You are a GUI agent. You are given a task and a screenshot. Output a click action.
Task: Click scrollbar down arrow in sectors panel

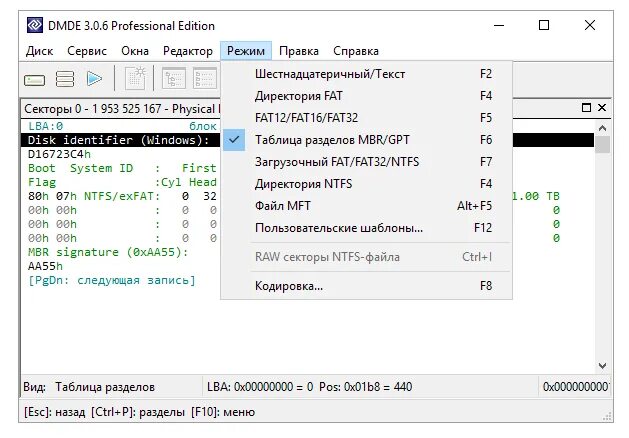(602, 366)
